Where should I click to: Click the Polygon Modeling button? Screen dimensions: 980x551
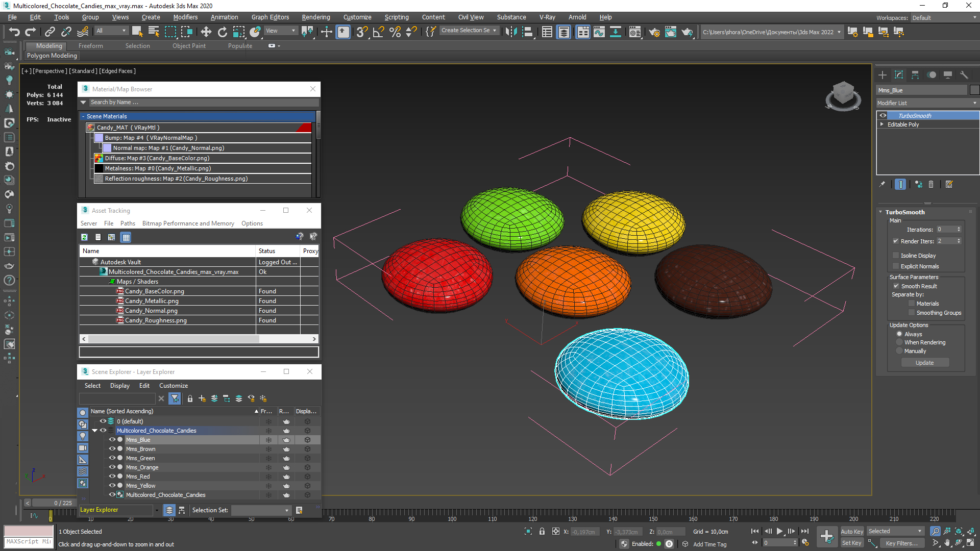point(52,56)
